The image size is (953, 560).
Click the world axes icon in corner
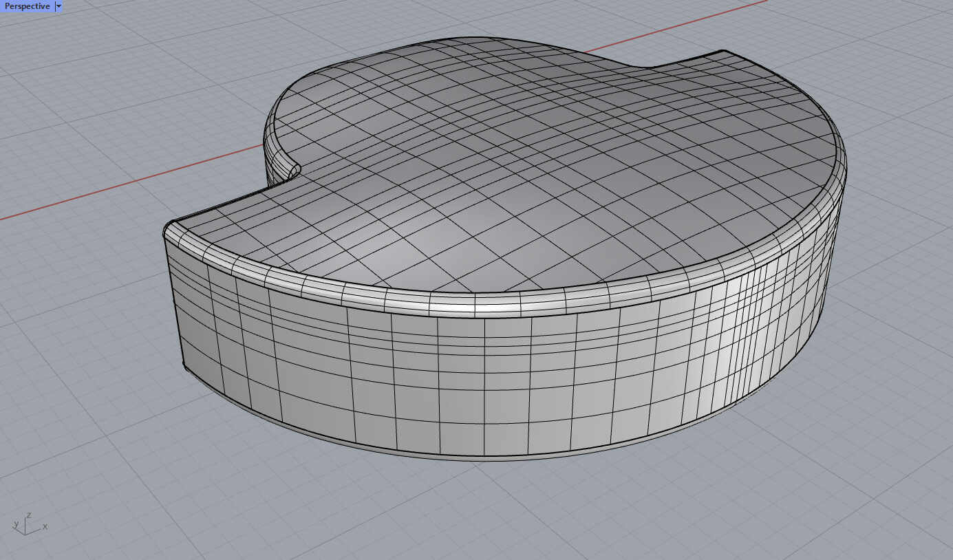click(x=30, y=524)
